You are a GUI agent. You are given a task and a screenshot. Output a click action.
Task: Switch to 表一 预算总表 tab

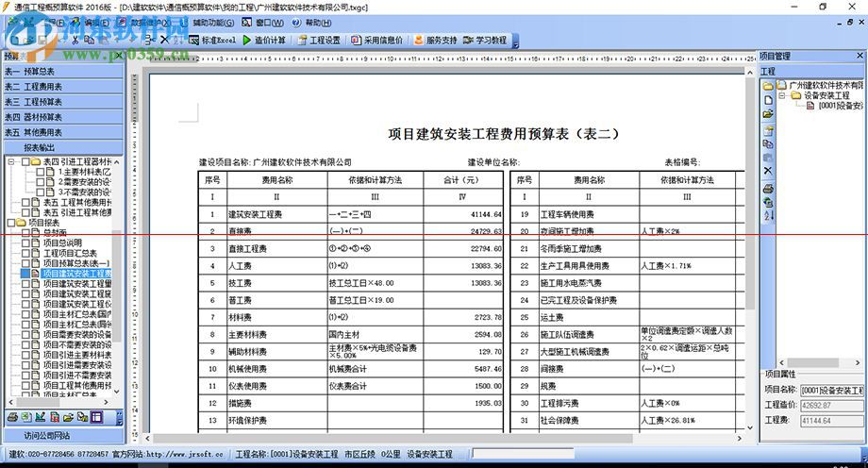point(63,71)
